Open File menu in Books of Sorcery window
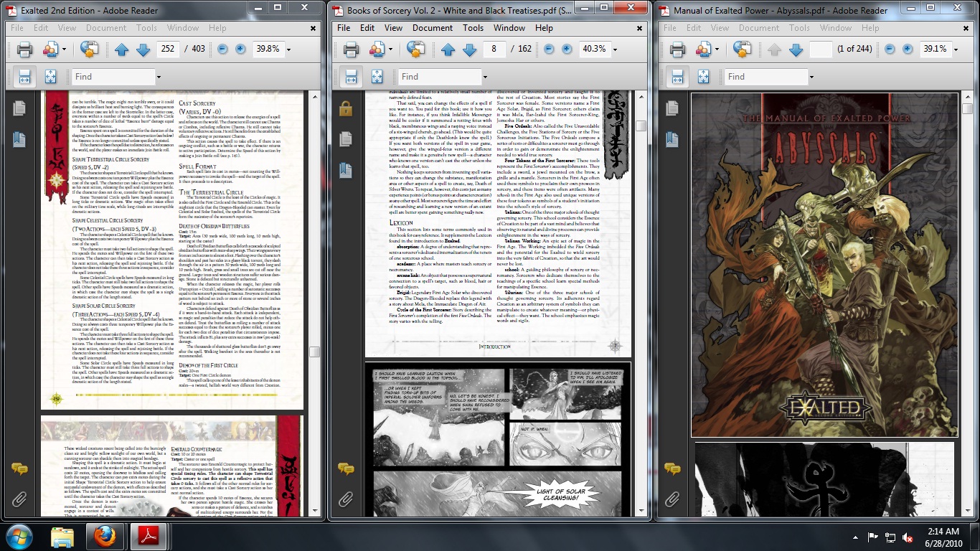This screenshot has height=551, width=980. [x=344, y=28]
